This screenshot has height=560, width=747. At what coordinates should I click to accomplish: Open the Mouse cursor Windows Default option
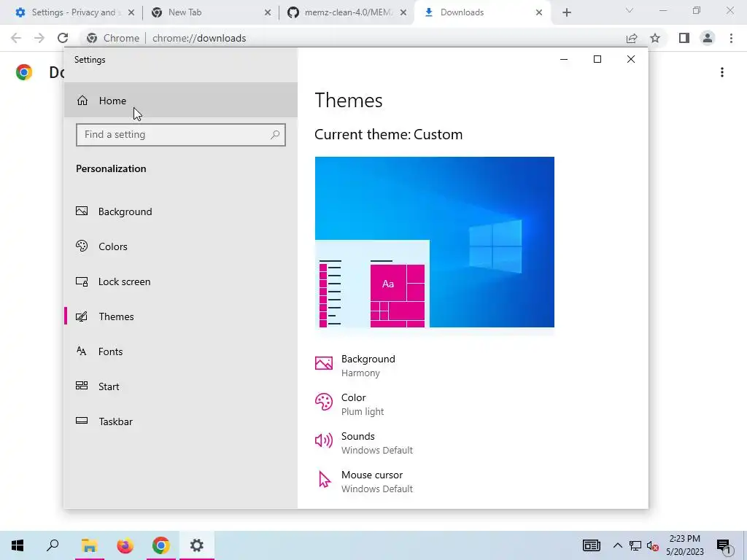pyautogui.click(x=364, y=481)
